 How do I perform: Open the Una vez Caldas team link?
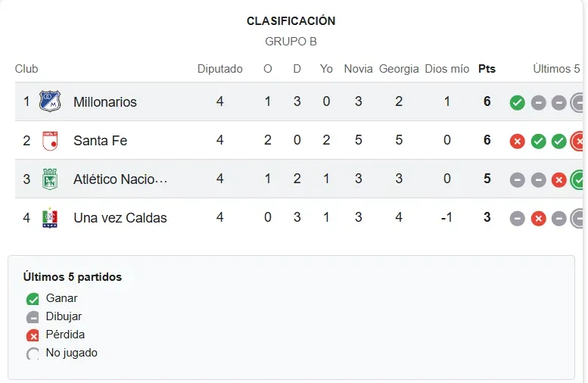pos(120,218)
